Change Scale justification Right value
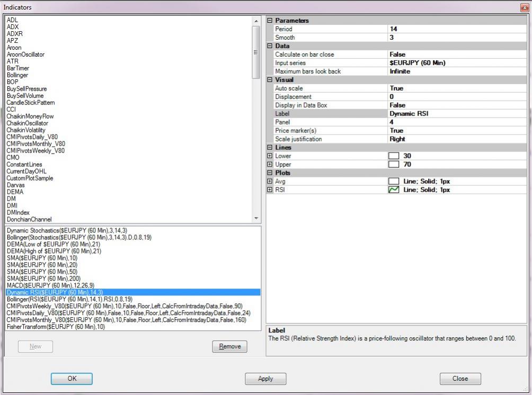This screenshot has width=532, height=395. [x=457, y=139]
